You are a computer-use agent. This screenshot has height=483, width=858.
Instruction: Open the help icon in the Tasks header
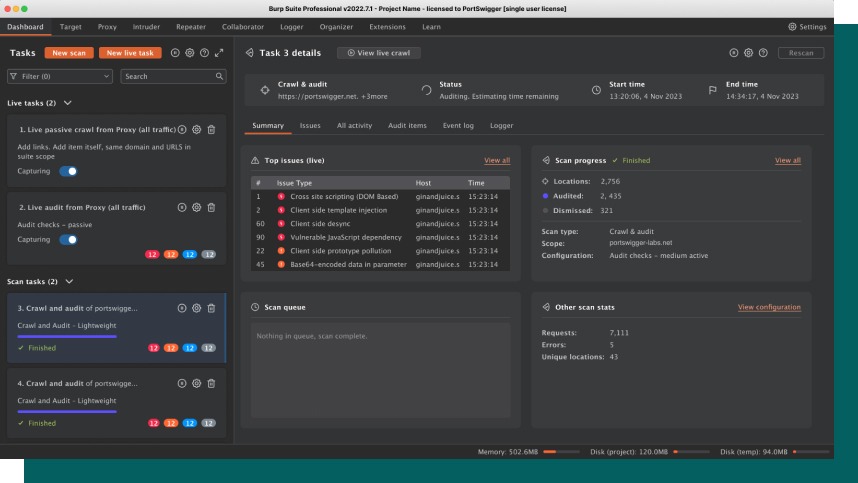(204, 53)
